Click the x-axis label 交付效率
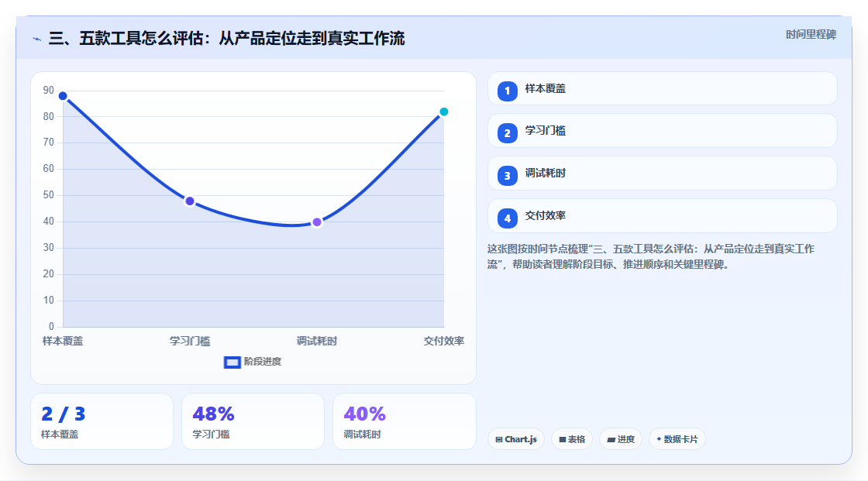This screenshot has width=868, height=481. [443, 341]
